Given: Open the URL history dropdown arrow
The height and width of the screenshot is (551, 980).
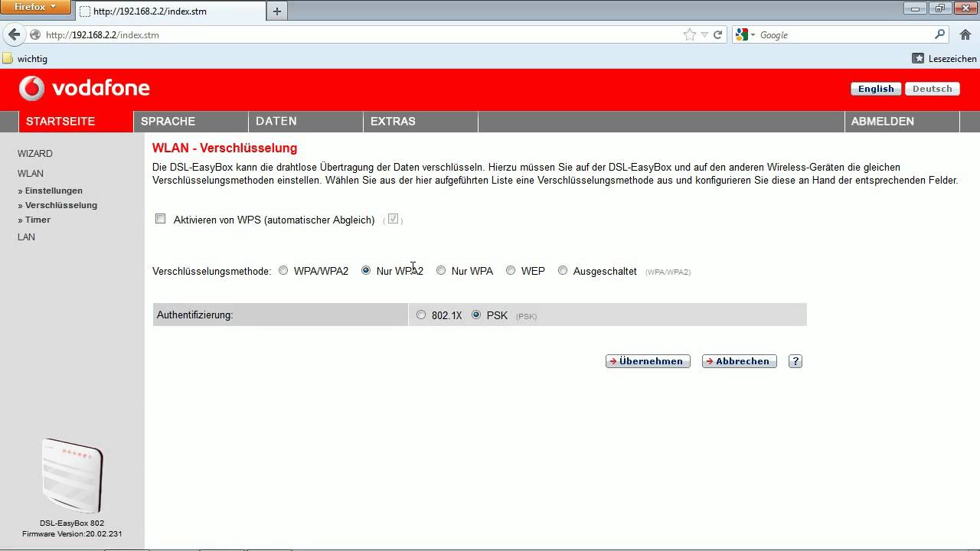Looking at the screenshot, I should pos(705,35).
